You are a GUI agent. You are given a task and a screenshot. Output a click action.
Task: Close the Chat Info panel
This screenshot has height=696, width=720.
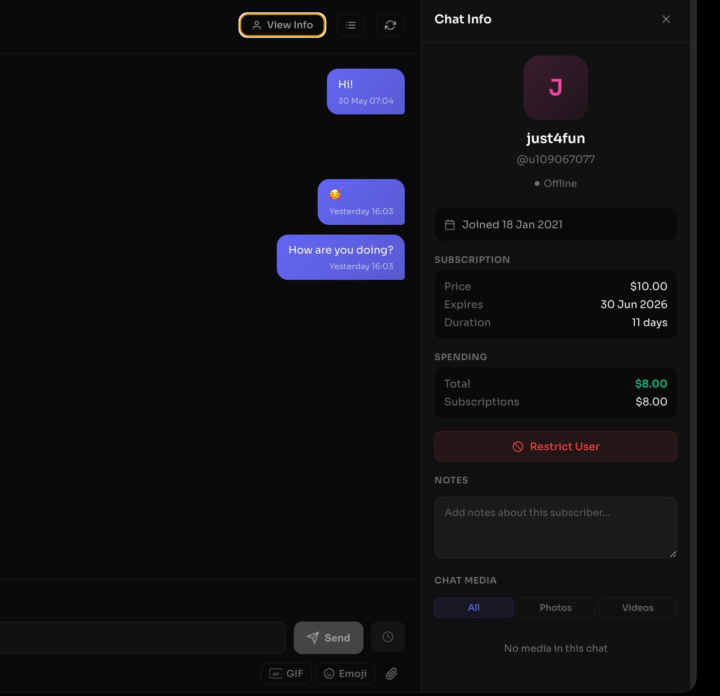click(666, 19)
